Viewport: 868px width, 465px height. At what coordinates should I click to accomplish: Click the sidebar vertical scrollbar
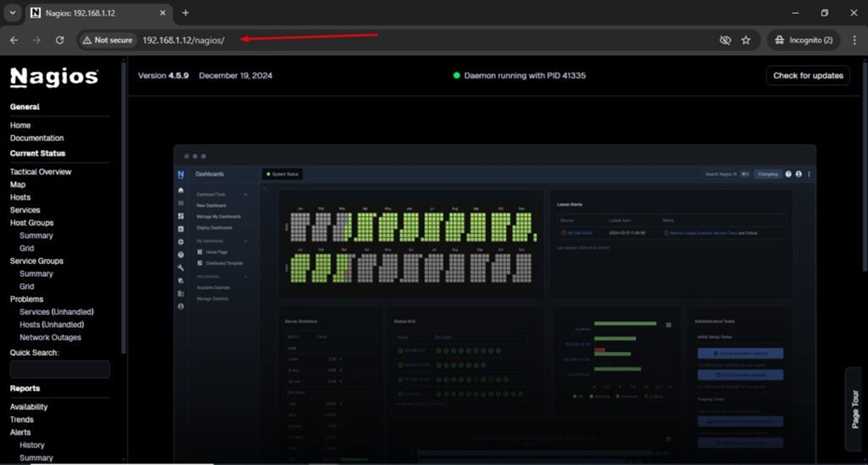(123, 208)
